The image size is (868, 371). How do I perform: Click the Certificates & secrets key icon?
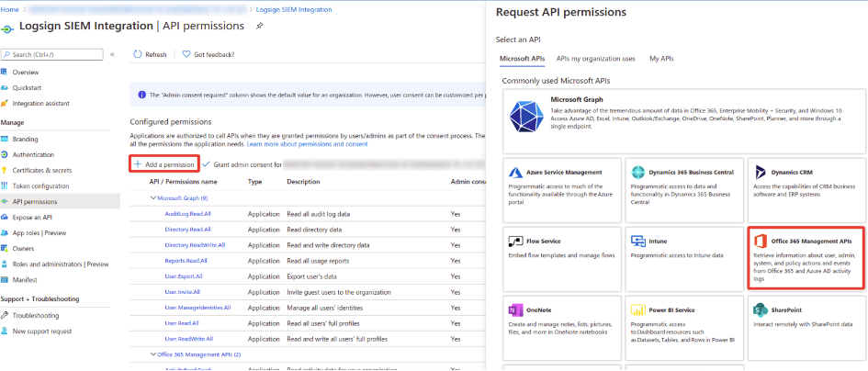5,170
